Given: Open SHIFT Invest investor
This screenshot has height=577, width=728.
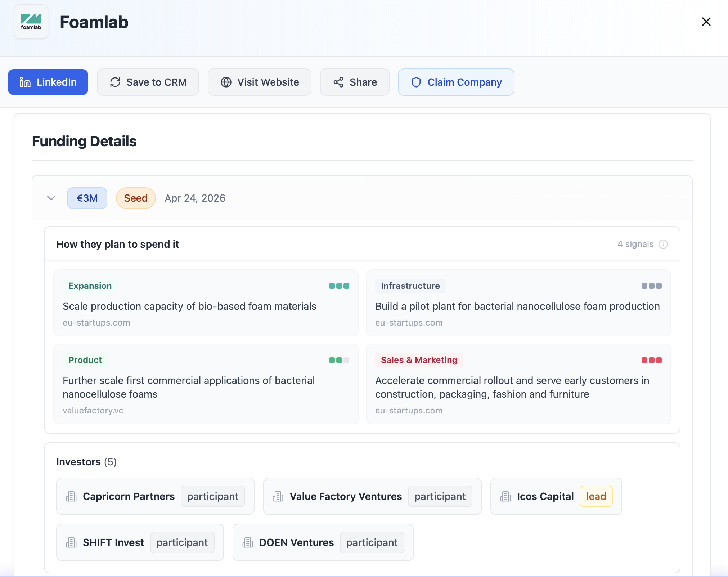Looking at the screenshot, I should coord(113,542).
